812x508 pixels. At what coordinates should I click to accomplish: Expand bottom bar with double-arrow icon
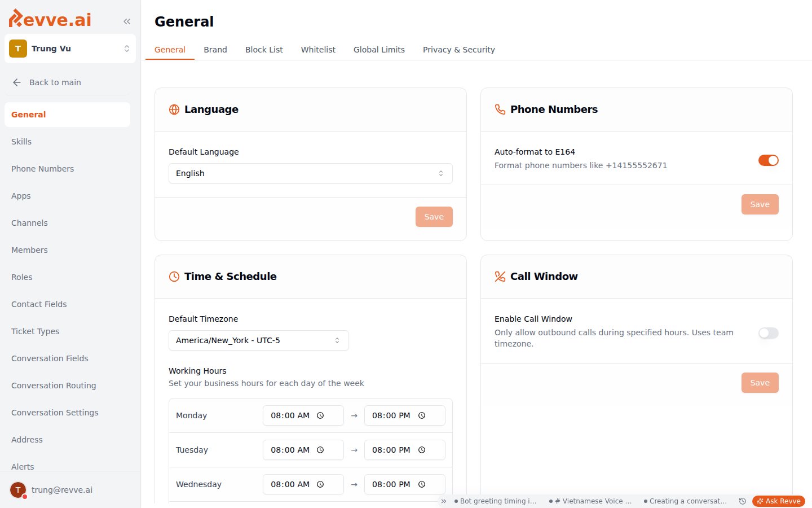[444, 501]
